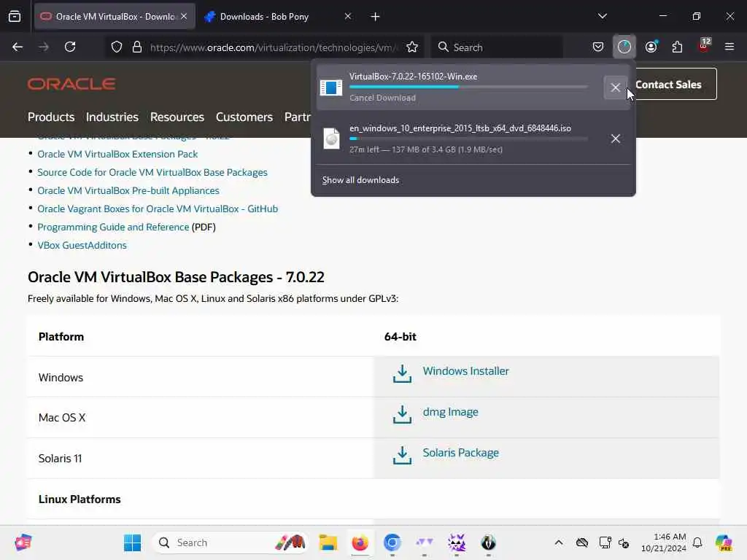Open the Resources menu

pyautogui.click(x=177, y=117)
